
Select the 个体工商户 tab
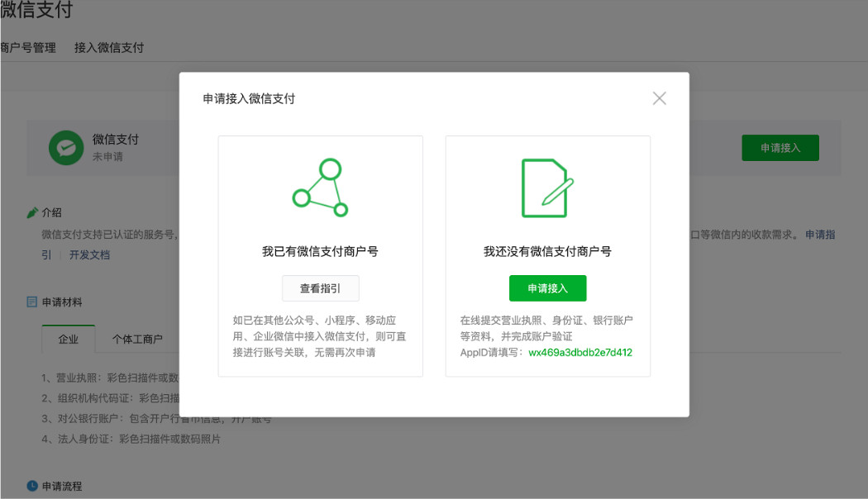[x=137, y=339]
